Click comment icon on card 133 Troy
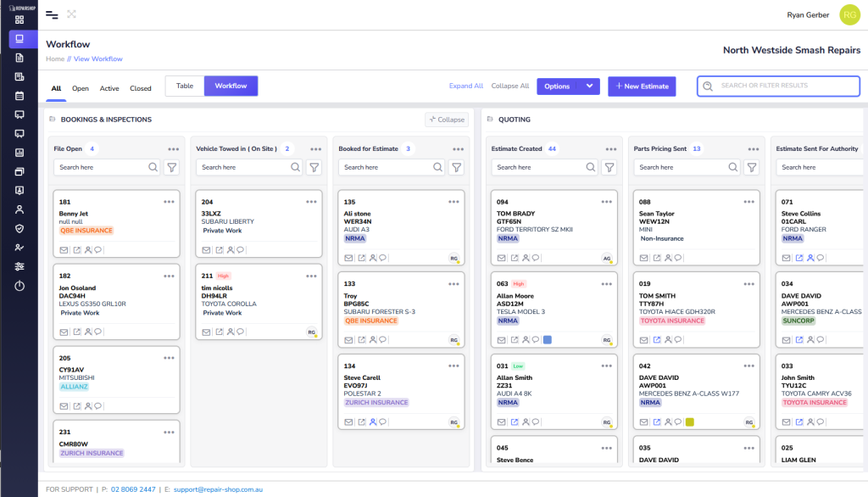 click(x=382, y=339)
